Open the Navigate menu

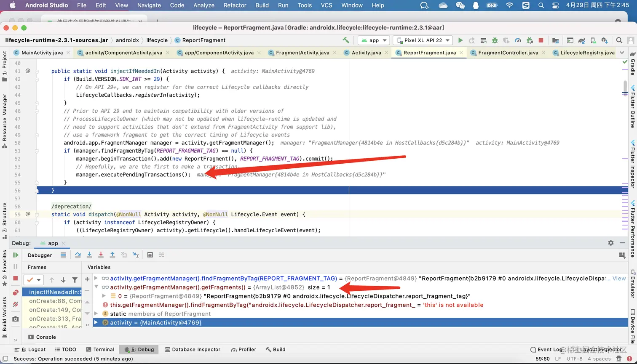pos(149,5)
